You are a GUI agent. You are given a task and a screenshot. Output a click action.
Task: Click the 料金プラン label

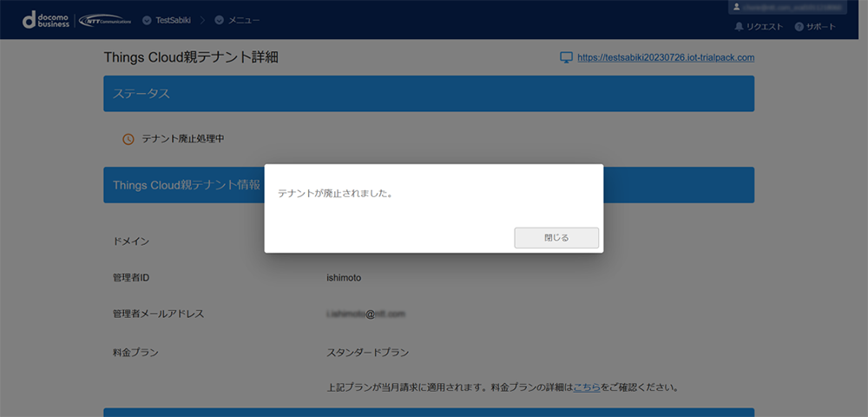click(135, 352)
